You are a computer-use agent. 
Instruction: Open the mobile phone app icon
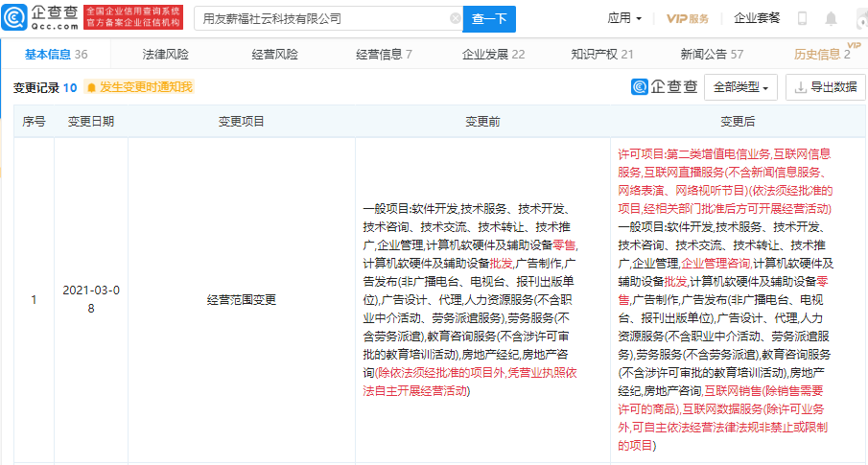click(x=802, y=18)
